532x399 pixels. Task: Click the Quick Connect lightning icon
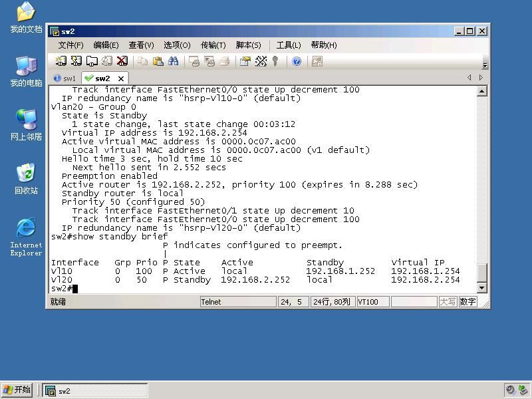coord(76,61)
